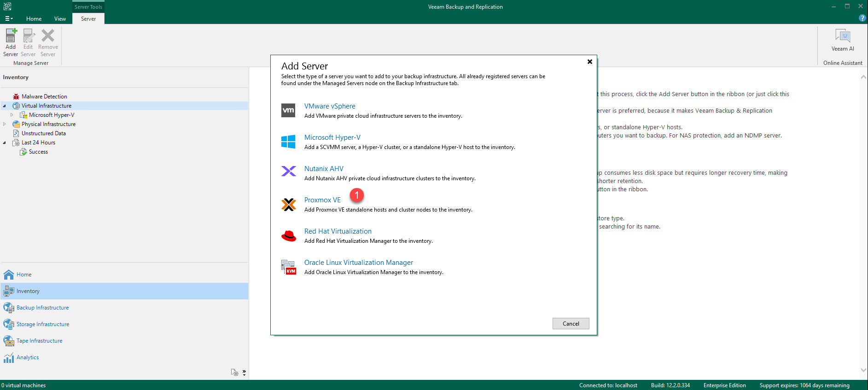Click the Analytics chart icon
868x390 pixels.
point(9,357)
